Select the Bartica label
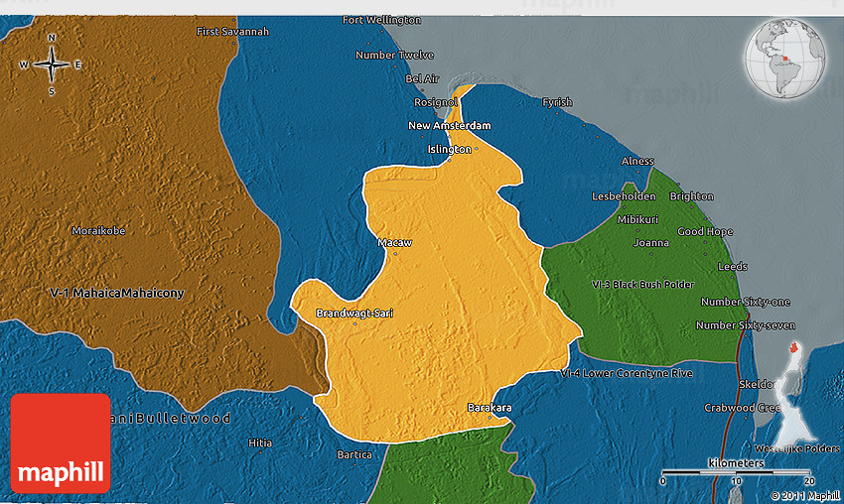The image size is (844, 504). (354, 454)
